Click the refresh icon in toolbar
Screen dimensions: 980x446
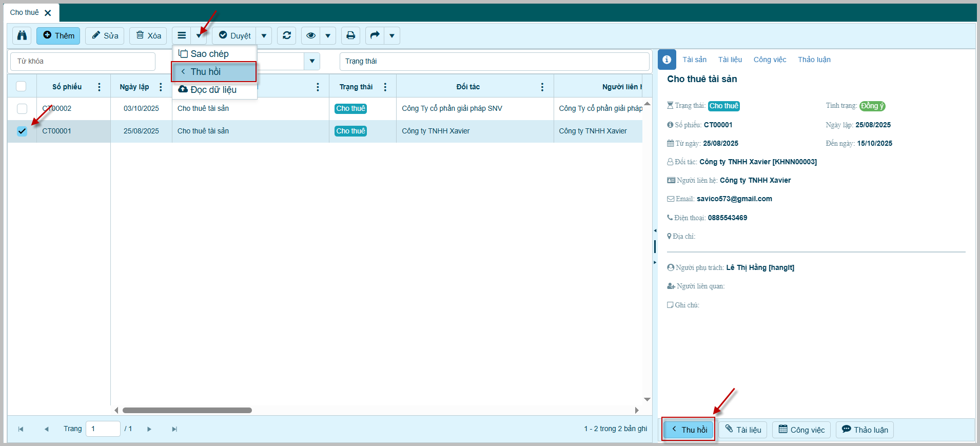pos(287,35)
